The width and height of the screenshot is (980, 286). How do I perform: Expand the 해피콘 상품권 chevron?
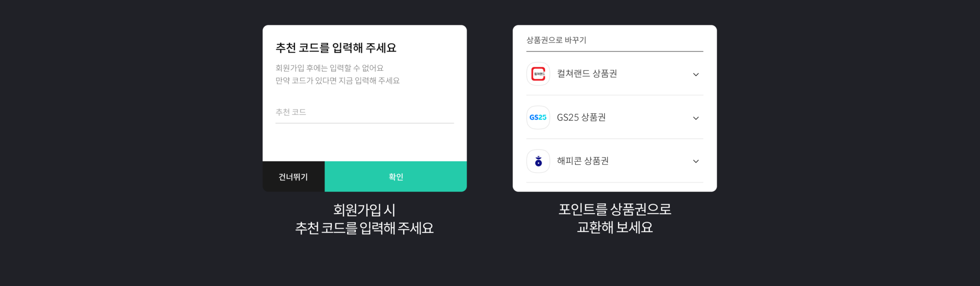click(x=696, y=162)
